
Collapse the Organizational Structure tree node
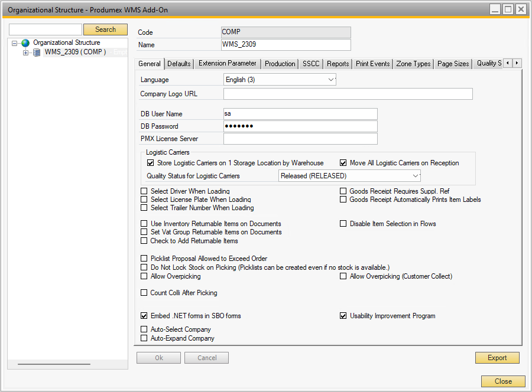point(15,43)
